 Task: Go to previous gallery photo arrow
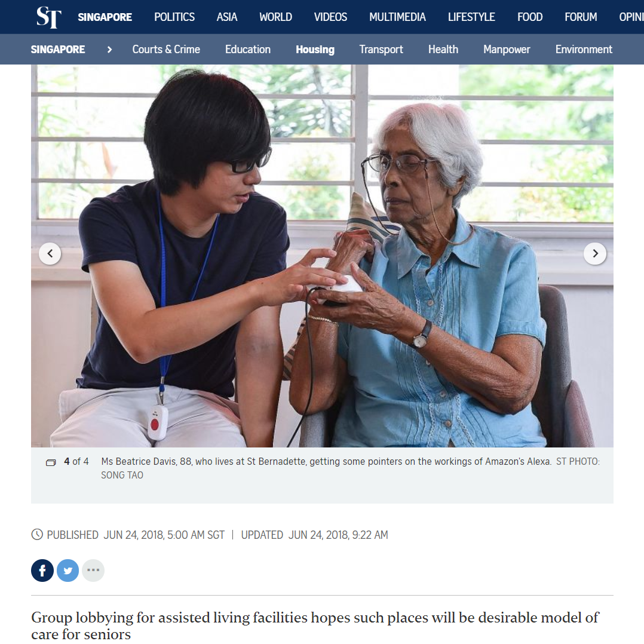coord(50,253)
